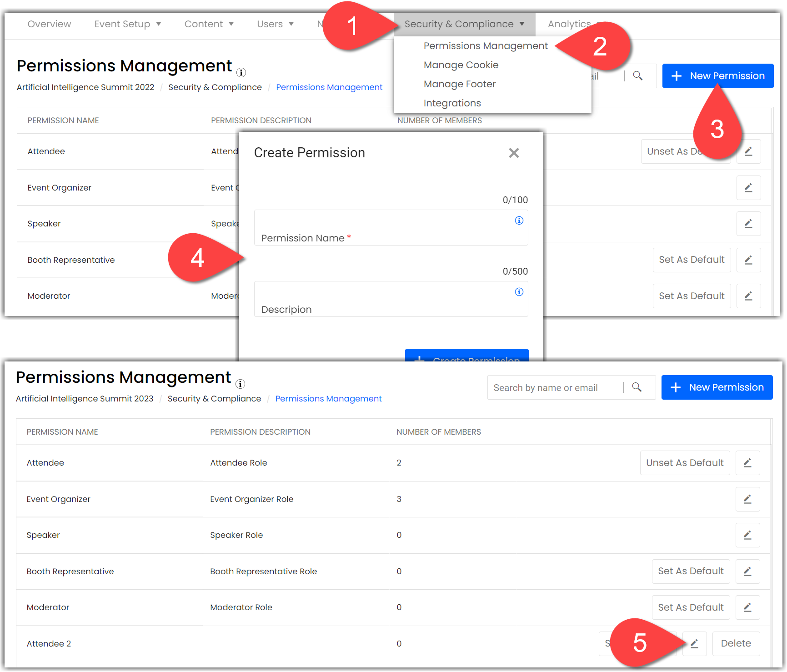This screenshot has height=672, width=787.
Task: Click PERMISSION NAME header in upper table
Action: click(63, 120)
